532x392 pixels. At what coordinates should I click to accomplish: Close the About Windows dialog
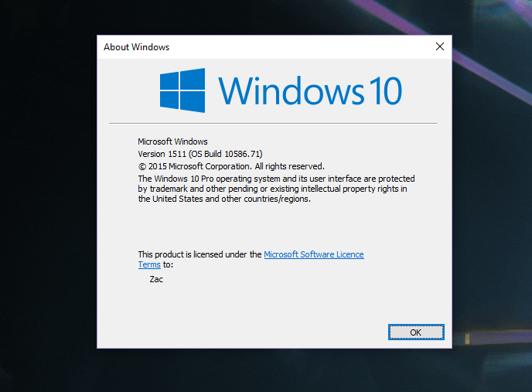[x=440, y=46]
